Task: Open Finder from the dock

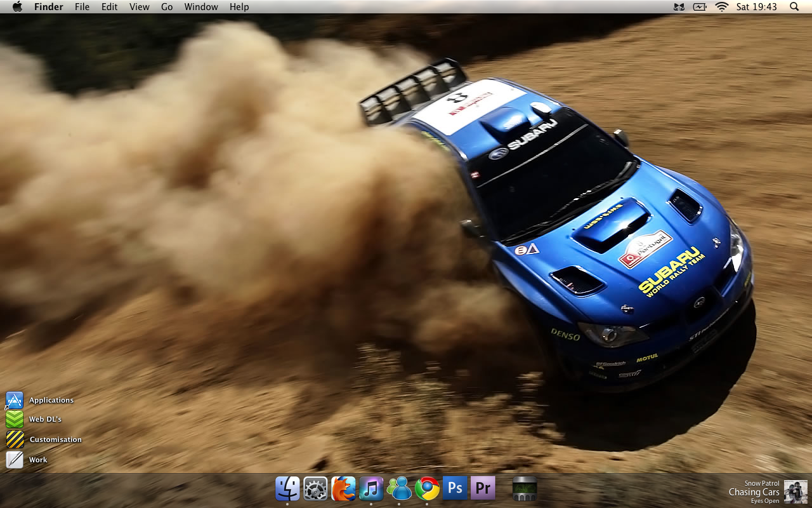Action: (287, 488)
